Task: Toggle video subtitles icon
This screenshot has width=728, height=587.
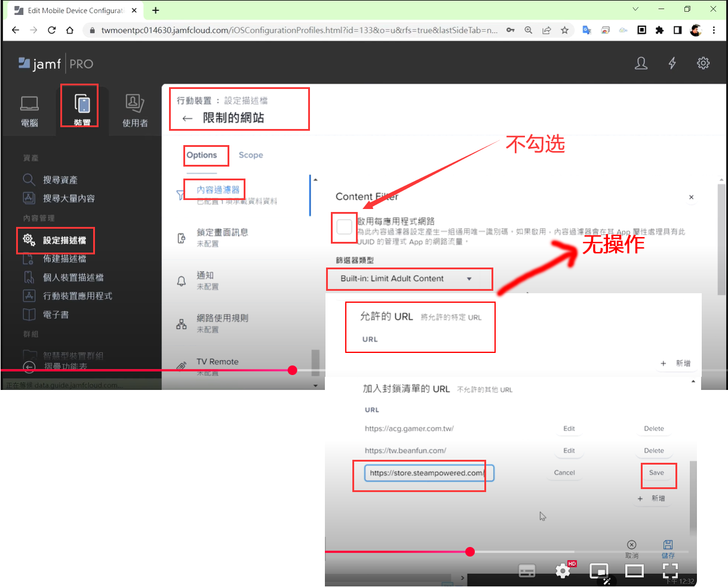Action: tap(527, 571)
